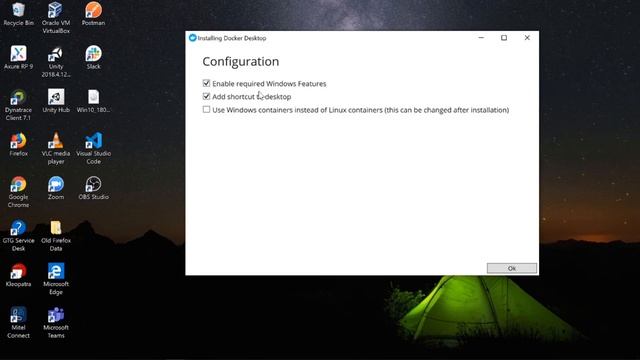This screenshot has height=360, width=640.
Task: Uncheck Enable required Windows Features checkbox
Action: tap(207, 83)
